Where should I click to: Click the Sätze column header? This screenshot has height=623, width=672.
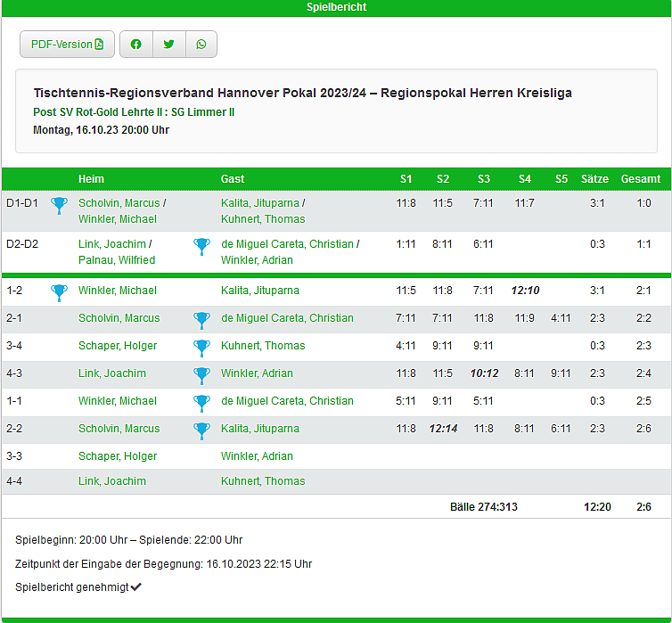[594, 179]
